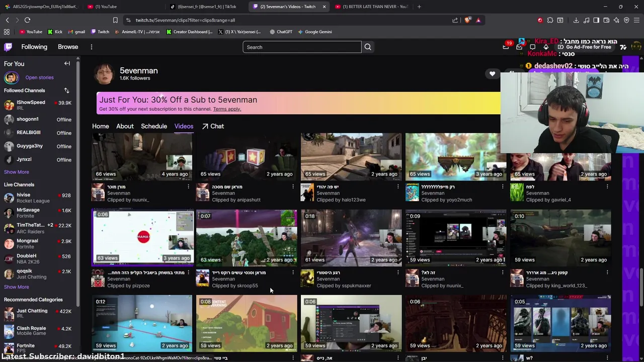Close the 5evenman's Videos browser tab
Screen dimensions: 644x362
pos(324,7)
